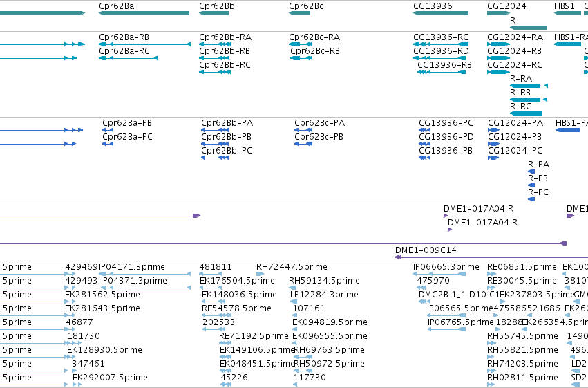
Task: Select protein Cpr62Ba-PC
Action: (108, 144)
